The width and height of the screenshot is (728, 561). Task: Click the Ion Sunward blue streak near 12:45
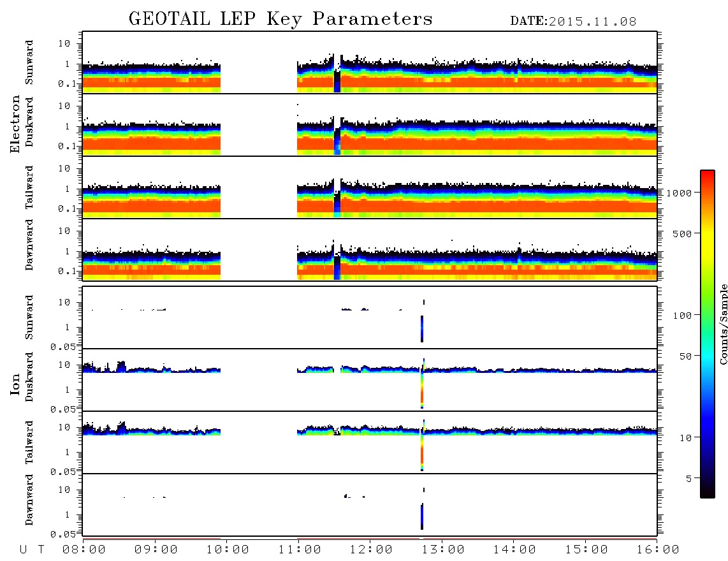point(422,329)
